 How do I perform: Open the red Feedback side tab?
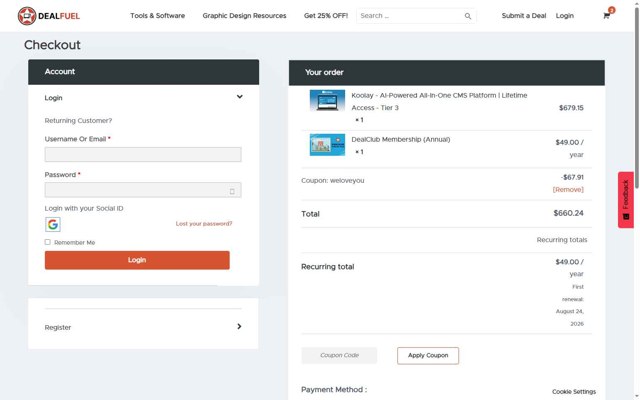(x=626, y=200)
